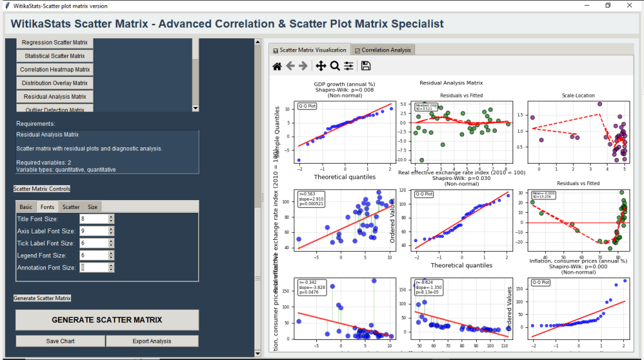Screen dimensions: 644x360
Task: Click Axis Label Font Size input field
Action: tap(94, 231)
